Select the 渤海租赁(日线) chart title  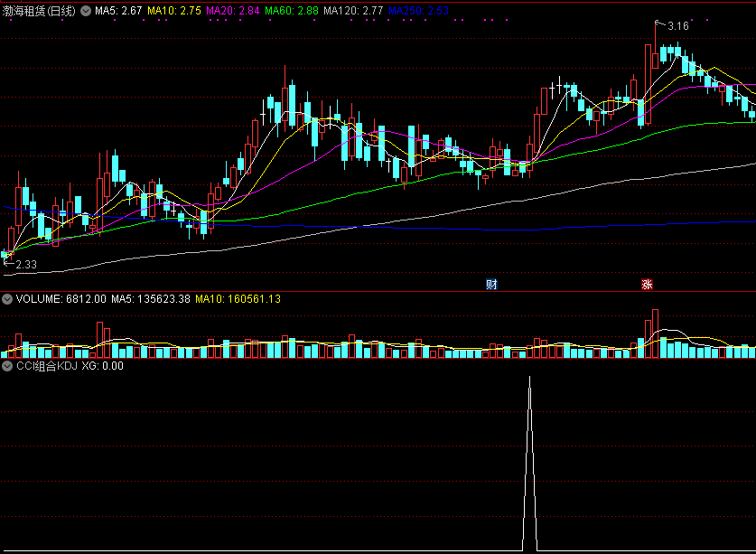[39, 11]
